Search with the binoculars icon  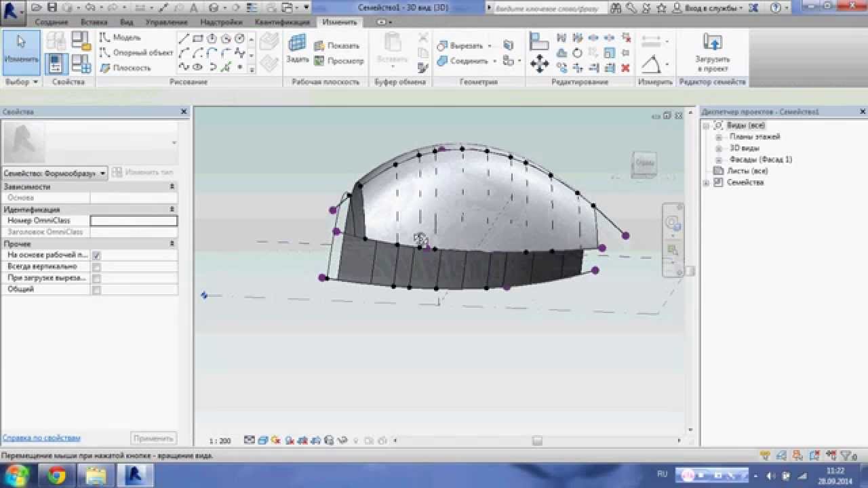[x=616, y=8]
